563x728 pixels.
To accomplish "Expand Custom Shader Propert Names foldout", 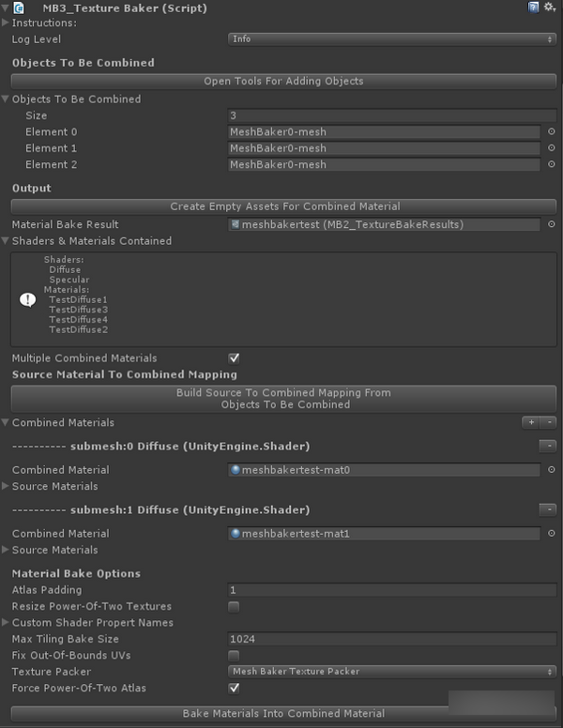I will [x=6, y=622].
